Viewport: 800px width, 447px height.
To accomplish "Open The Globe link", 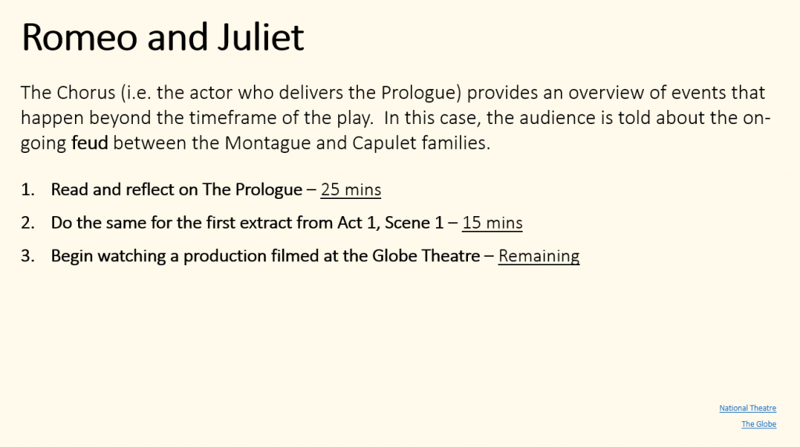I will click(759, 424).
